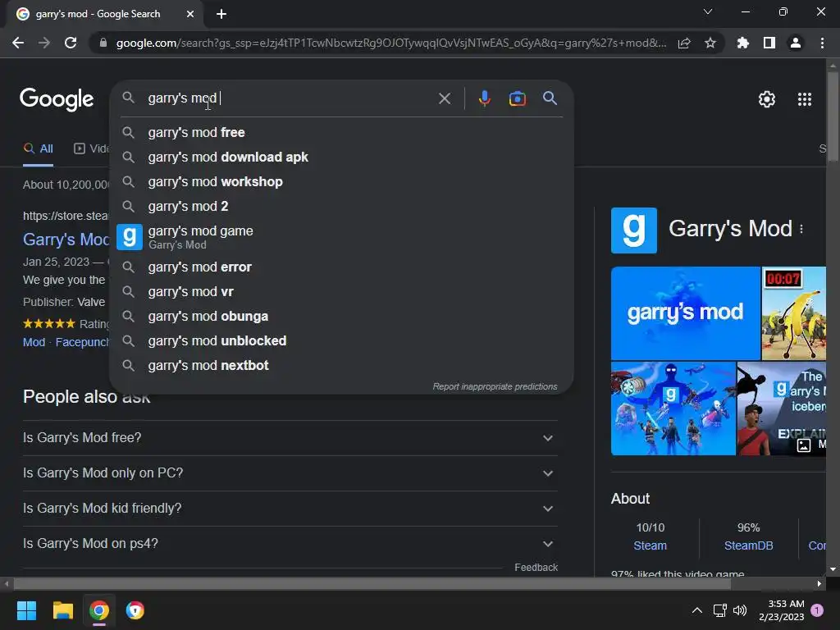This screenshot has width=840, height=630.
Task: Open the volume control in system tray
Action: click(740, 610)
